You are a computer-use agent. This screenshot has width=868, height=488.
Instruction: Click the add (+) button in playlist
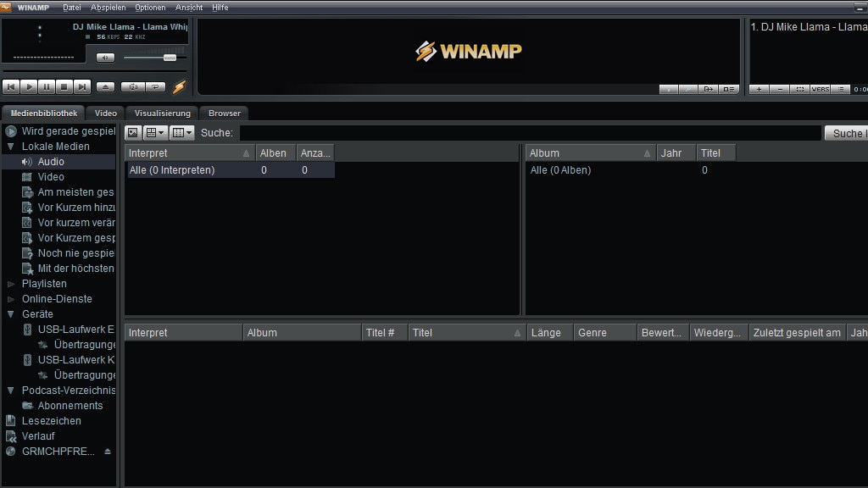coord(759,89)
